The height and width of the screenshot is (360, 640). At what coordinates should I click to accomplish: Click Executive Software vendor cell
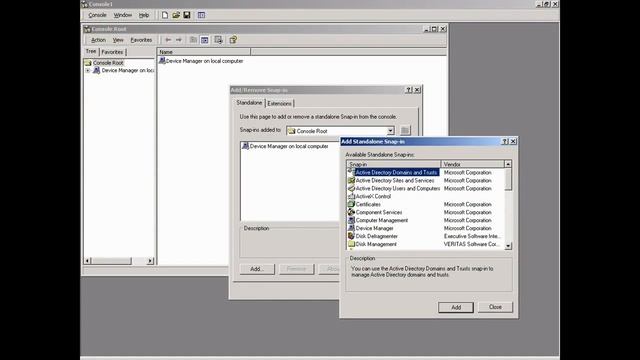pyautogui.click(x=472, y=236)
